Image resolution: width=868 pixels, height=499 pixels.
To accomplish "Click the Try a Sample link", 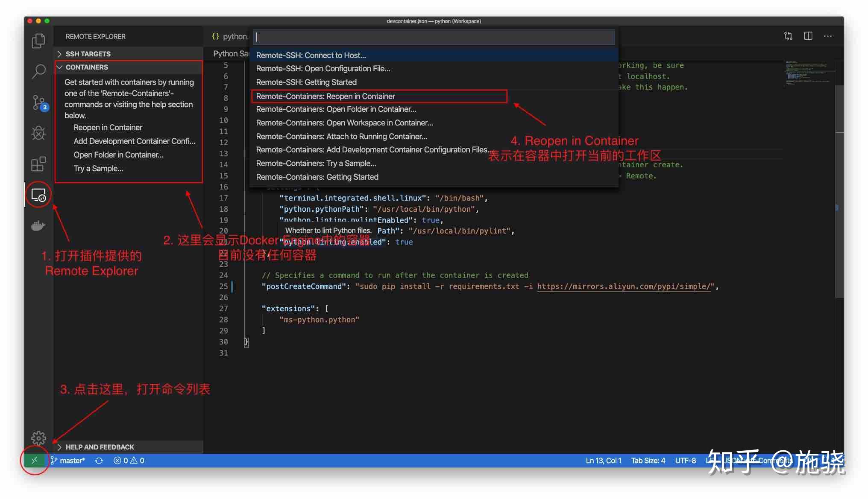I will click(x=98, y=168).
